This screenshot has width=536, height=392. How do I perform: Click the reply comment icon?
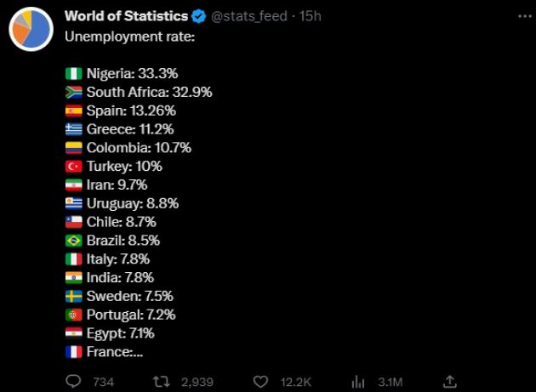pyautogui.click(x=74, y=381)
